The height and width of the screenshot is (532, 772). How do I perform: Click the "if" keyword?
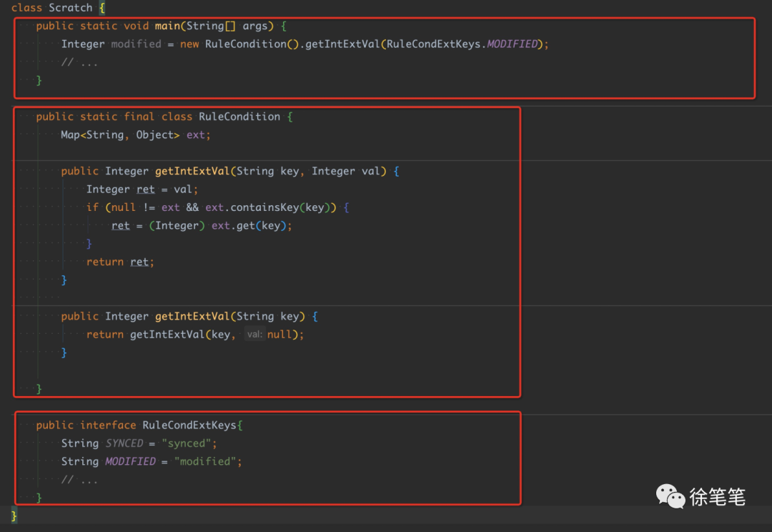pos(92,207)
